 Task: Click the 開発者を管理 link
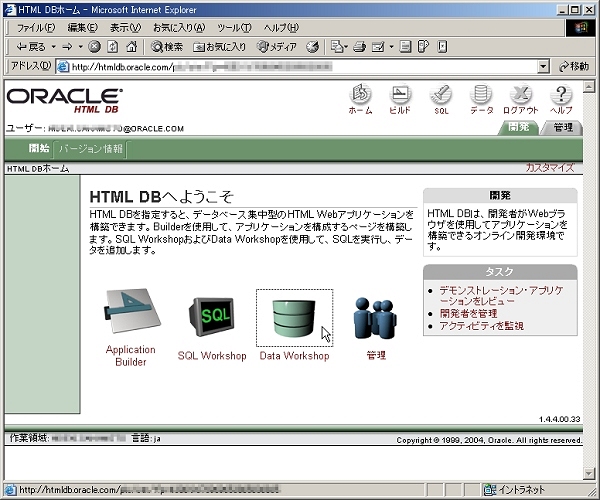(468, 314)
